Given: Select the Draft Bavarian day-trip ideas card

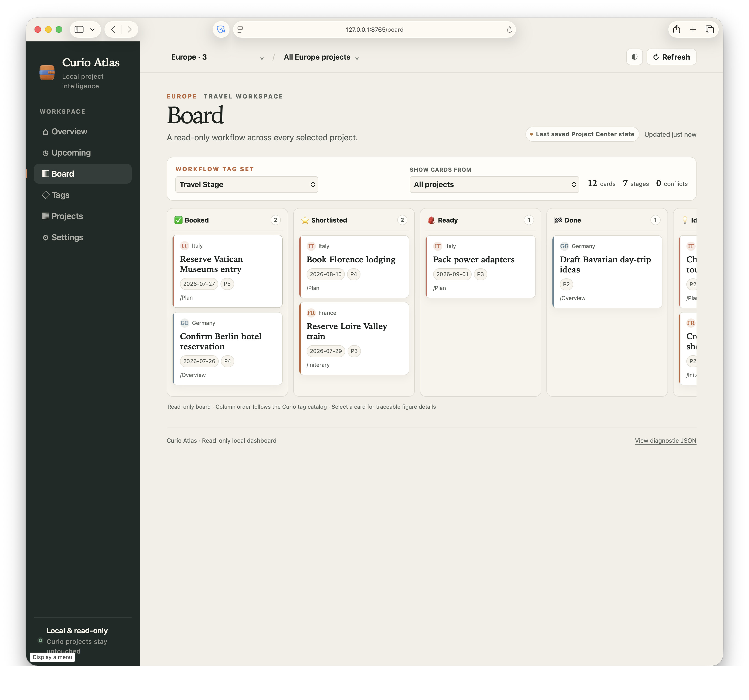Looking at the screenshot, I should click(607, 272).
